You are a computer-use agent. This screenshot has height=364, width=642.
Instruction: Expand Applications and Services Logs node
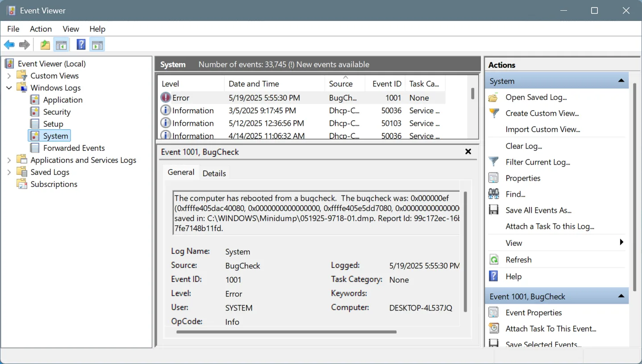pyautogui.click(x=9, y=160)
